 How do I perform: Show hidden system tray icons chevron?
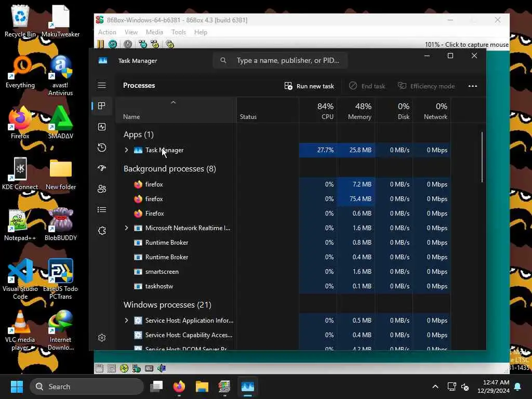point(435,387)
